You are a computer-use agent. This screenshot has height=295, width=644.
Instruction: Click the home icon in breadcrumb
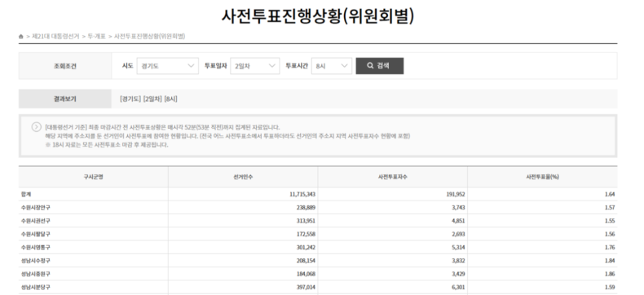tap(21, 37)
